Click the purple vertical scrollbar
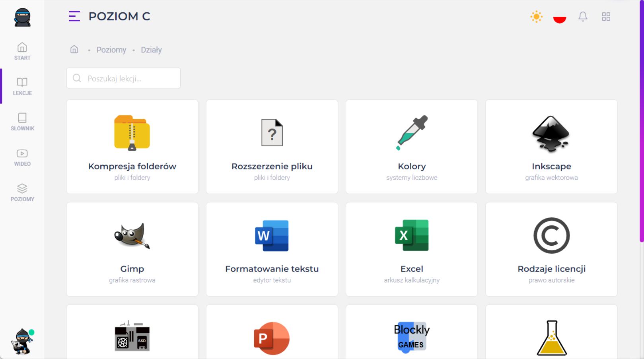Image resolution: width=644 pixels, height=359 pixels. coord(641,119)
